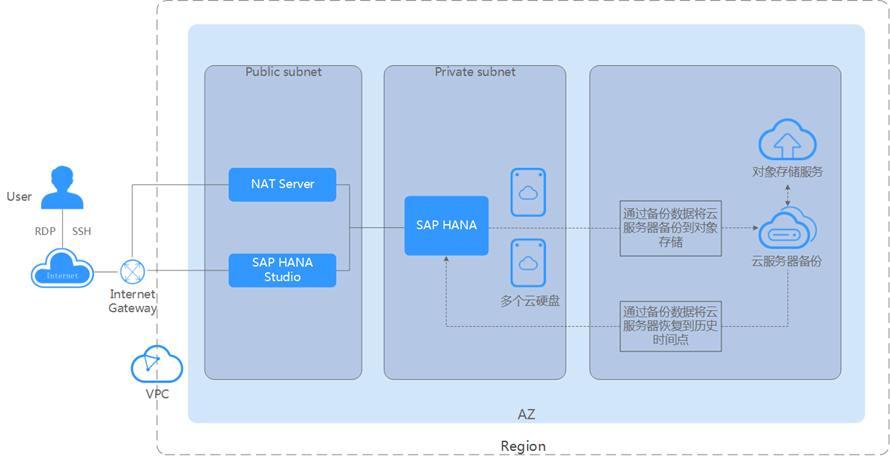Select the SAP HANA Studio box
The height and width of the screenshot is (461, 890).
pyautogui.click(x=282, y=270)
